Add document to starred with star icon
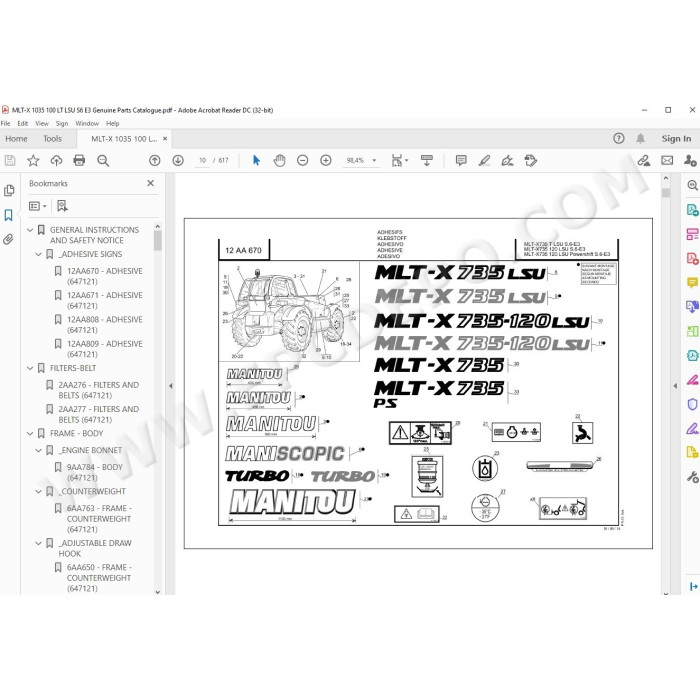 [x=33, y=160]
